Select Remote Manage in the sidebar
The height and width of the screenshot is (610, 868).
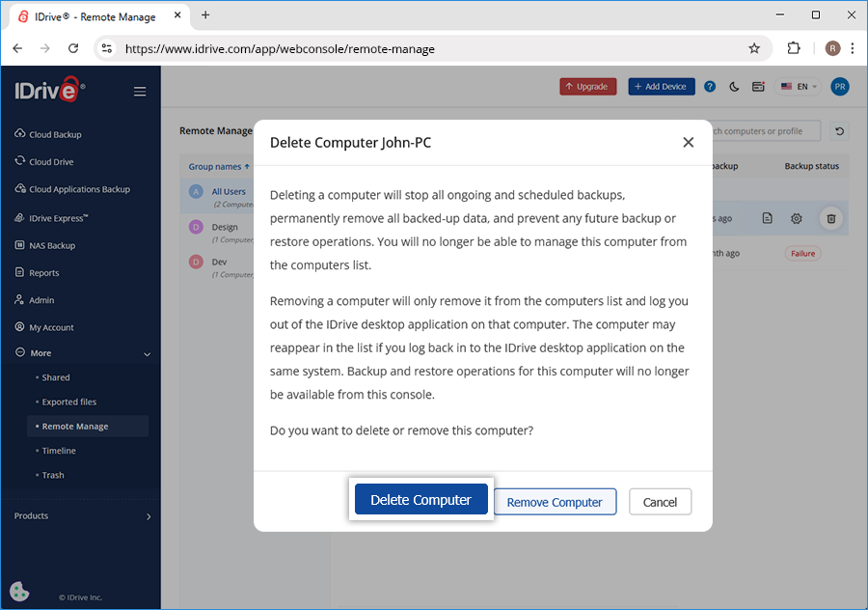(x=88, y=426)
